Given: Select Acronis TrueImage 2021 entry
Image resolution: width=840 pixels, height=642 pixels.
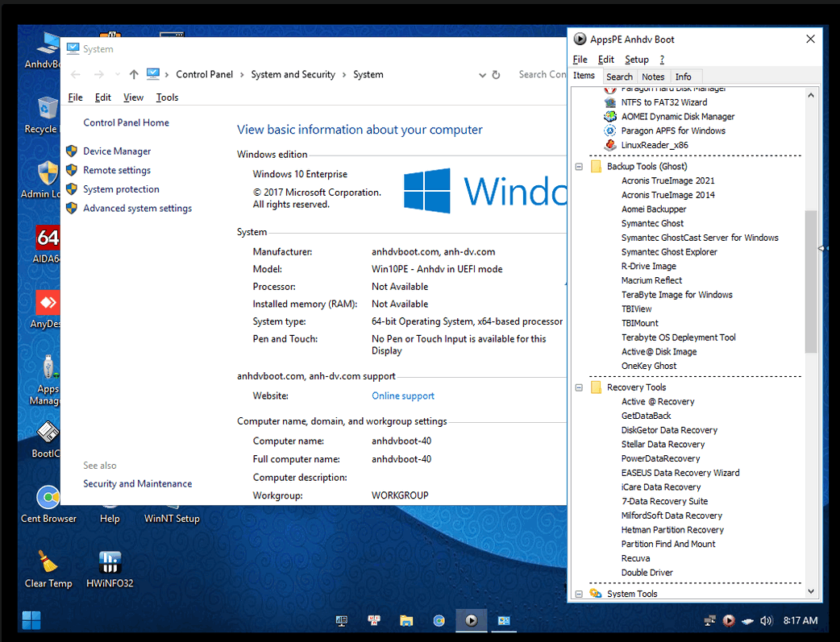Looking at the screenshot, I should click(667, 181).
